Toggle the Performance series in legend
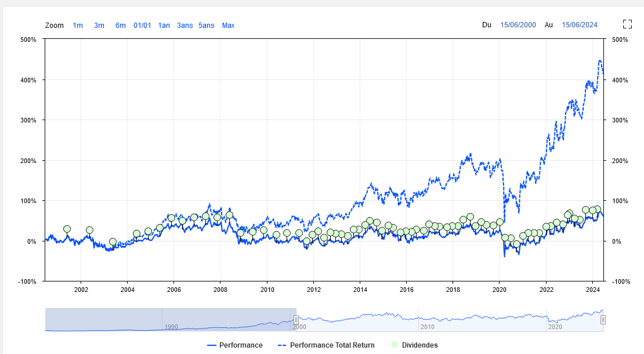Image resolution: width=644 pixels, height=354 pixels. click(x=234, y=345)
